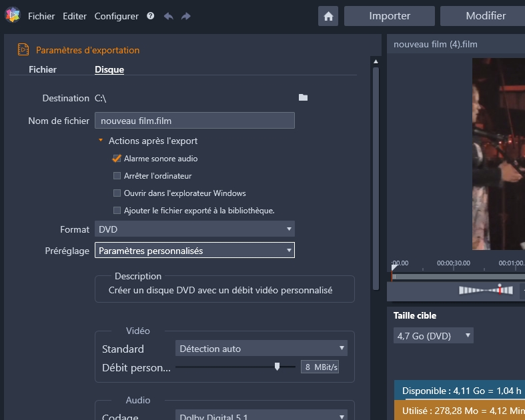This screenshot has height=420, width=525.
Task: Go to the Home tab icon
Action: [x=328, y=16]
